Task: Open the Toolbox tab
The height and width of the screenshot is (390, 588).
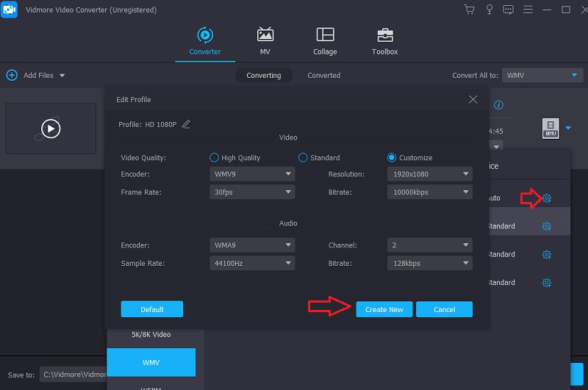Action: tap(384, 42)
